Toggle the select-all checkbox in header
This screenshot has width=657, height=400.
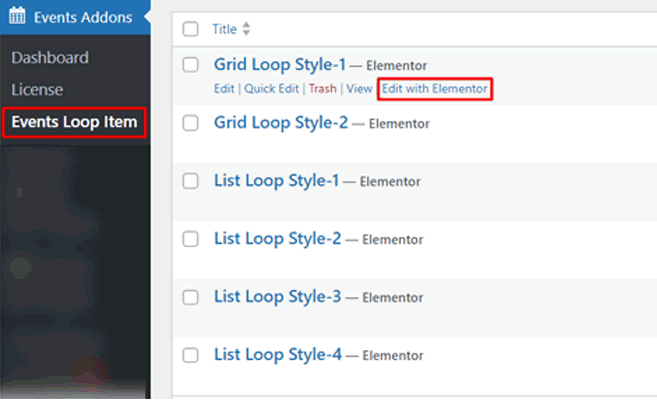pos(191,29)
